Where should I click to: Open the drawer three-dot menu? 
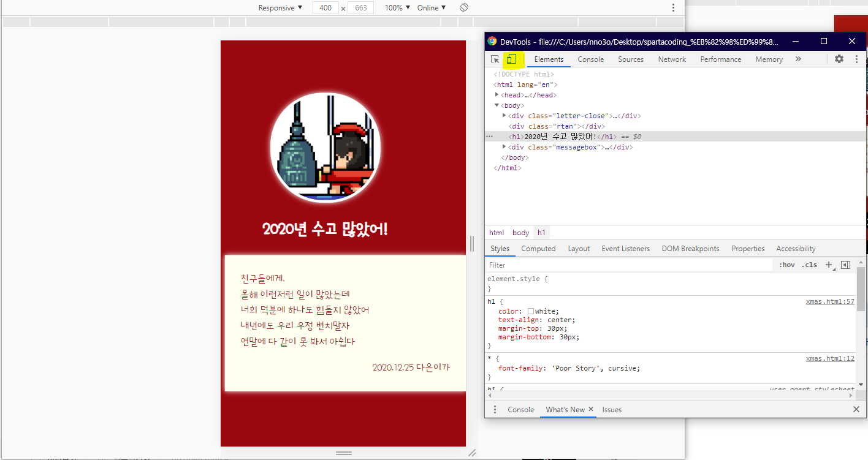coord(495,409)
